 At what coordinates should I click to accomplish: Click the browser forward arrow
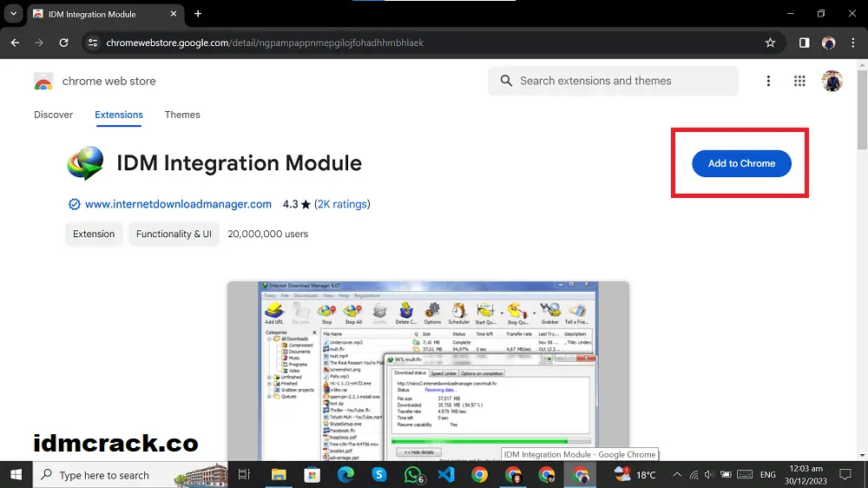coord(39,43)
